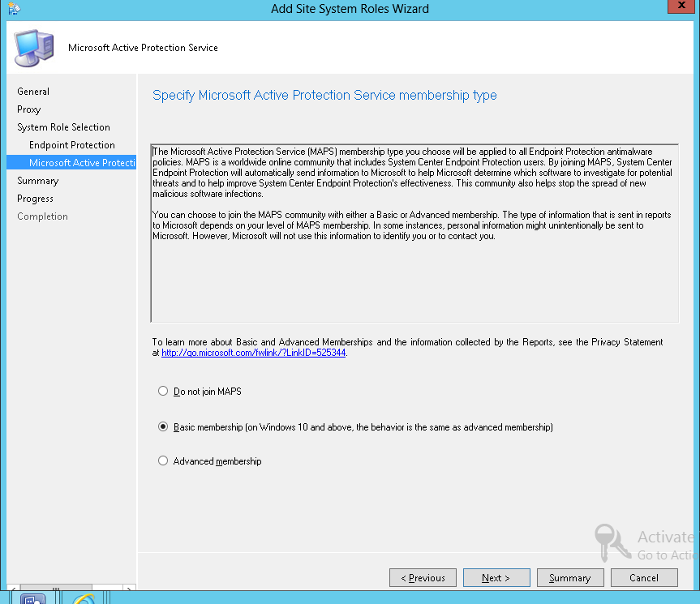
Task: Choose the Advanced membership radio button
Action: 163,460
